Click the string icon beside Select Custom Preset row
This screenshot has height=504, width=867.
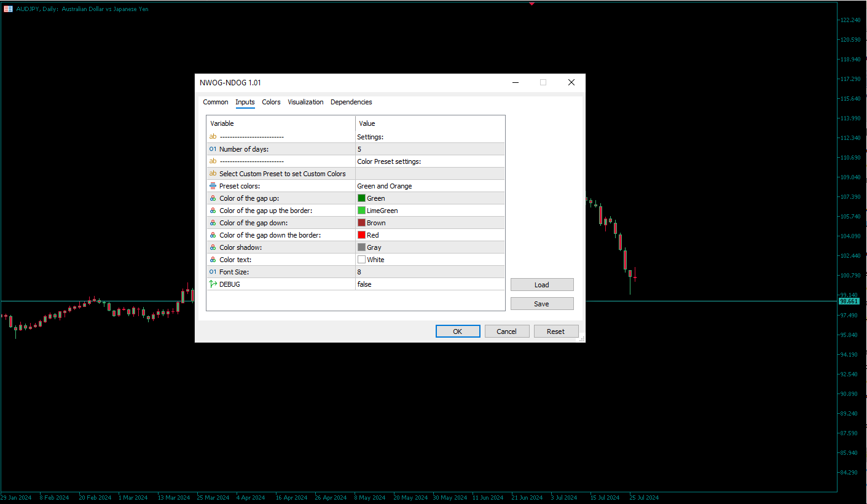pos(213,174)
